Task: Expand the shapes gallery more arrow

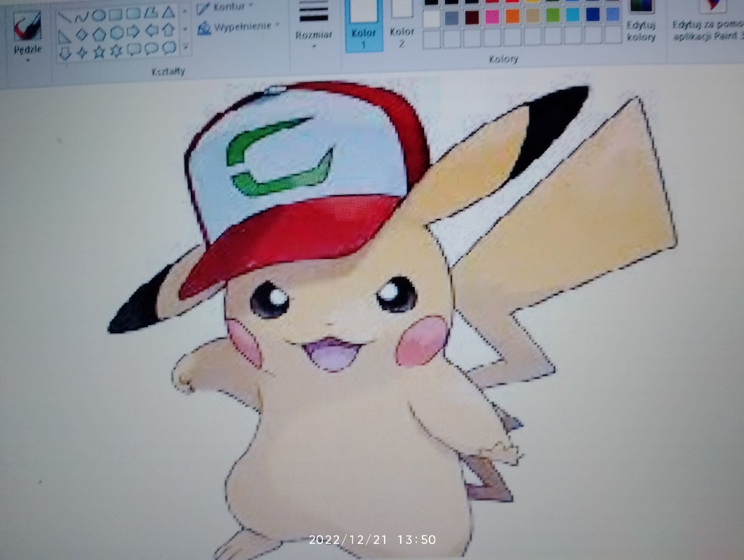Action: point(185,48)
